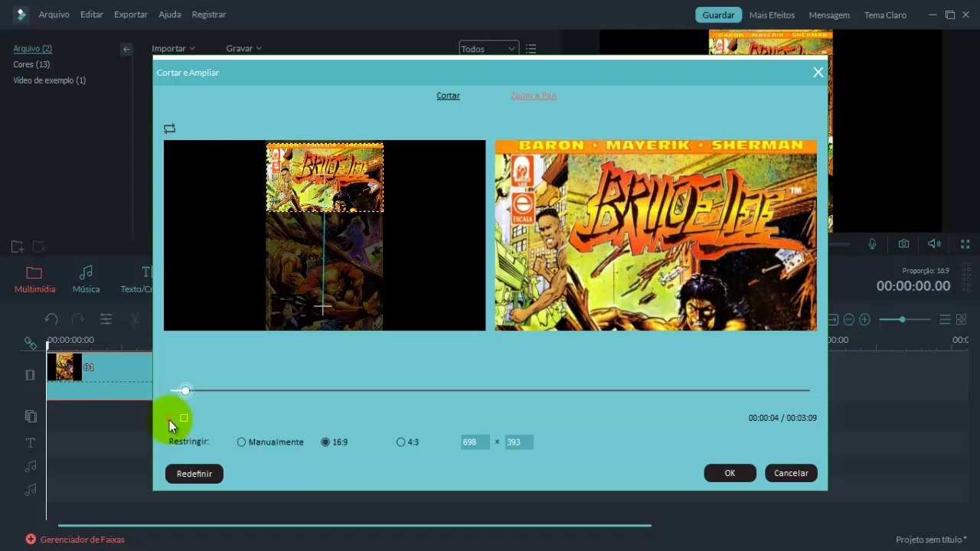Select Arquivo (2) in the media library
Image resolution: width=980 pixels, height=551 pixels.
coord(32,48)
